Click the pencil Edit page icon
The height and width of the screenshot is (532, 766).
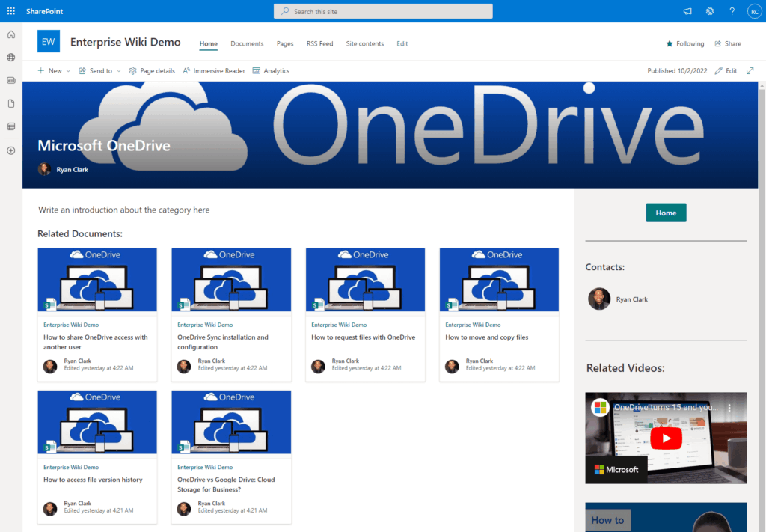pos(718,71)
